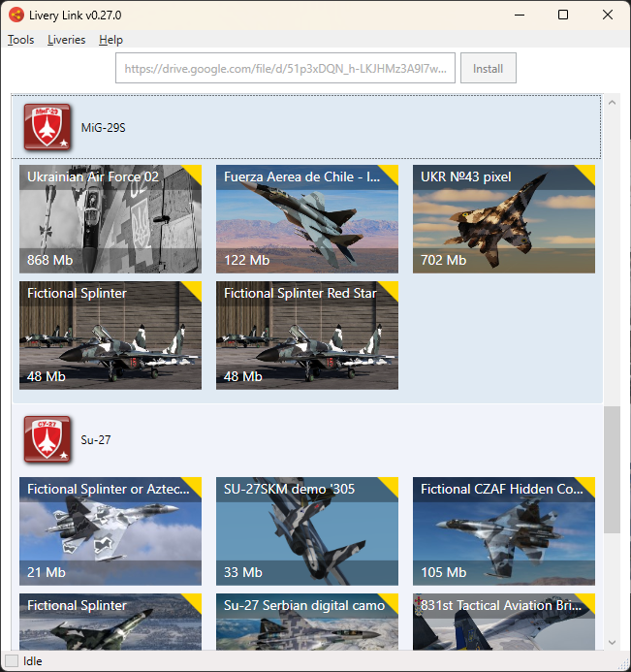Click the Google Drive URL input field

point(285,69)
